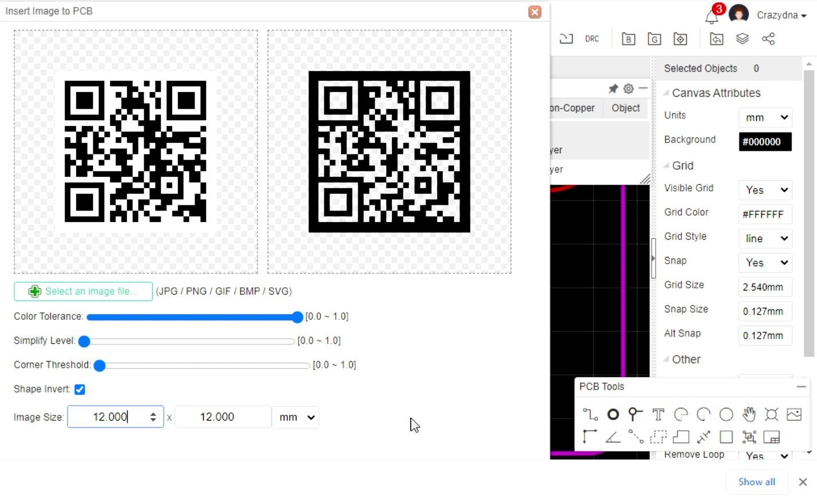Select the dashed Connect Pad to Pad tool

pos(635,437)
